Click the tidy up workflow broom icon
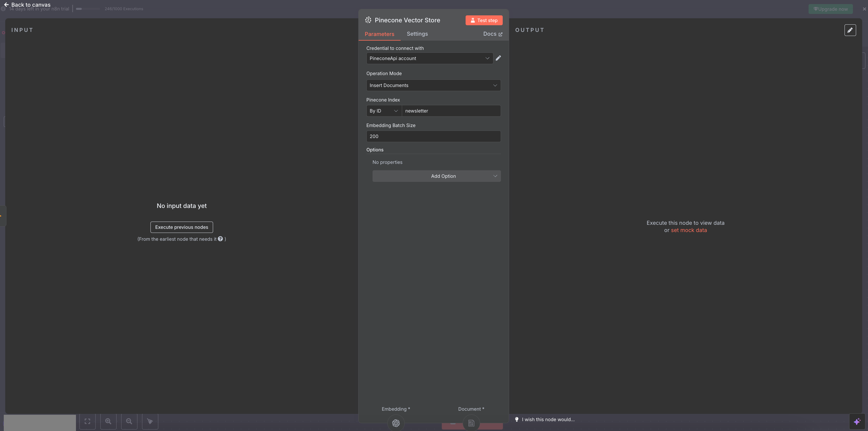868x431 pixels. pyautogui.click(x=150, y=421)
